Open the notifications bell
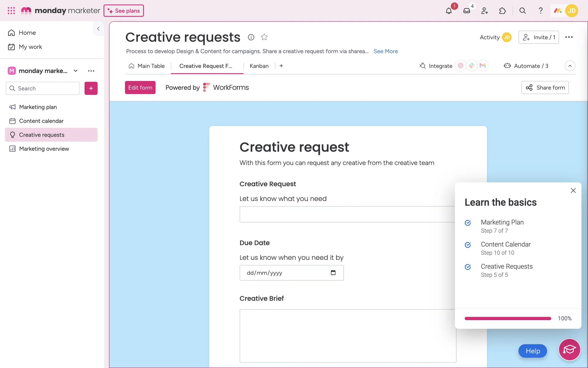 [449, 11]
